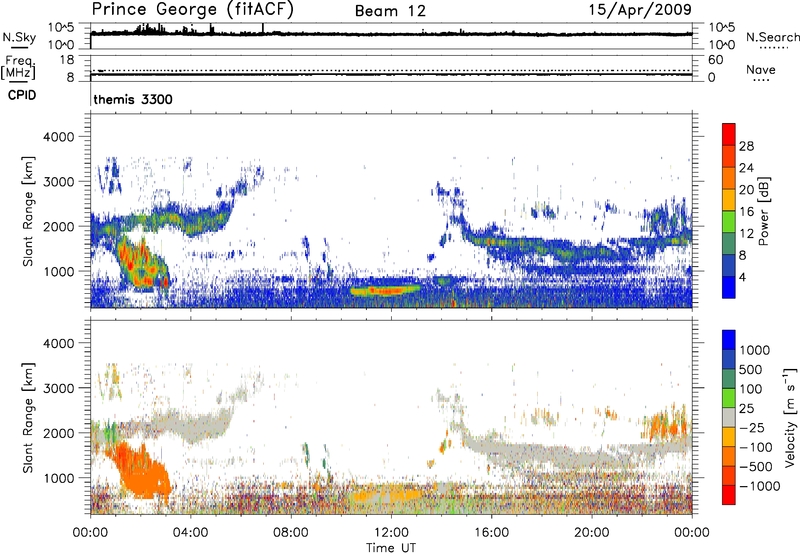
Task: Click 'Slant Range [km]' label of the power panel
Action: (28, 211)
